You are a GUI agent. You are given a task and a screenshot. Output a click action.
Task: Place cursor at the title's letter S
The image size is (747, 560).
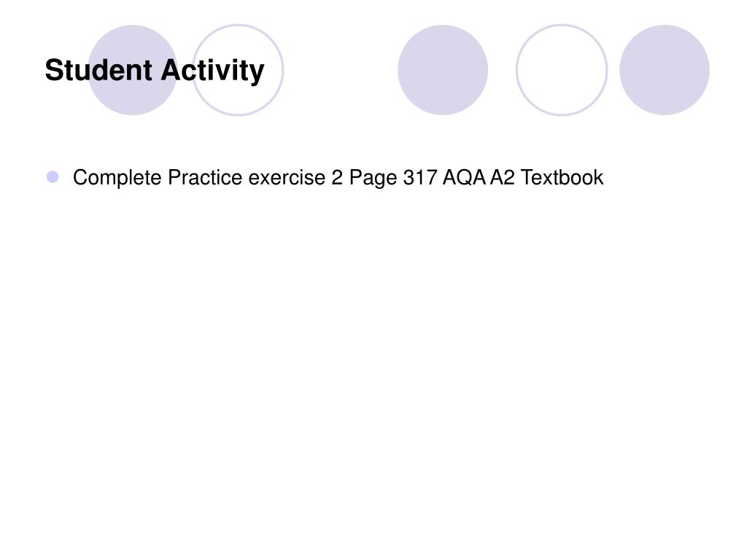(54, 70)
